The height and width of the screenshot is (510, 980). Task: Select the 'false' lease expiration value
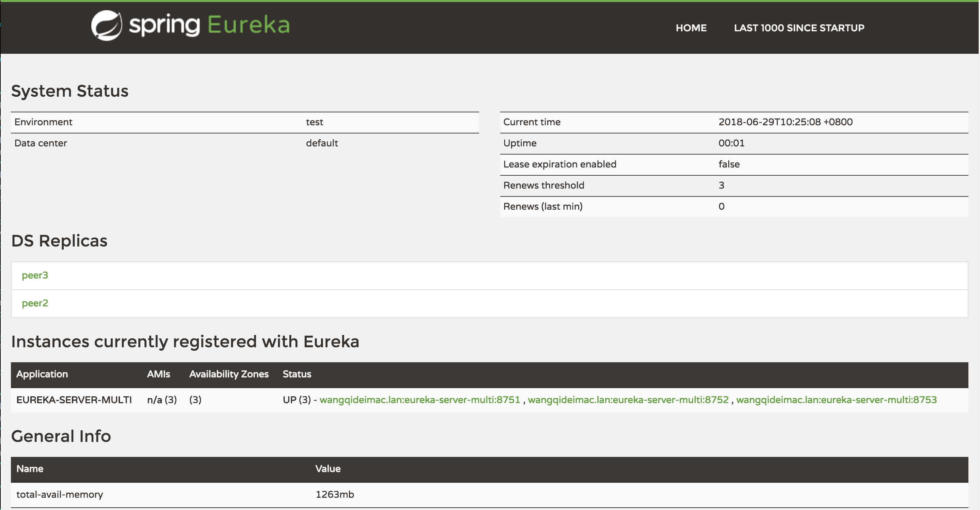[729, 164]
